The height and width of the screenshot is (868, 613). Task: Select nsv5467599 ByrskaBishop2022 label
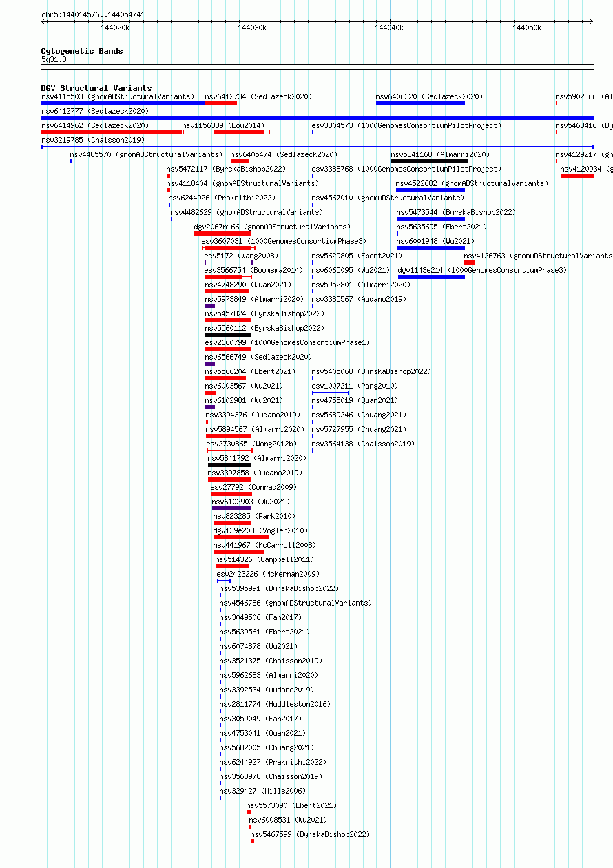310,834
